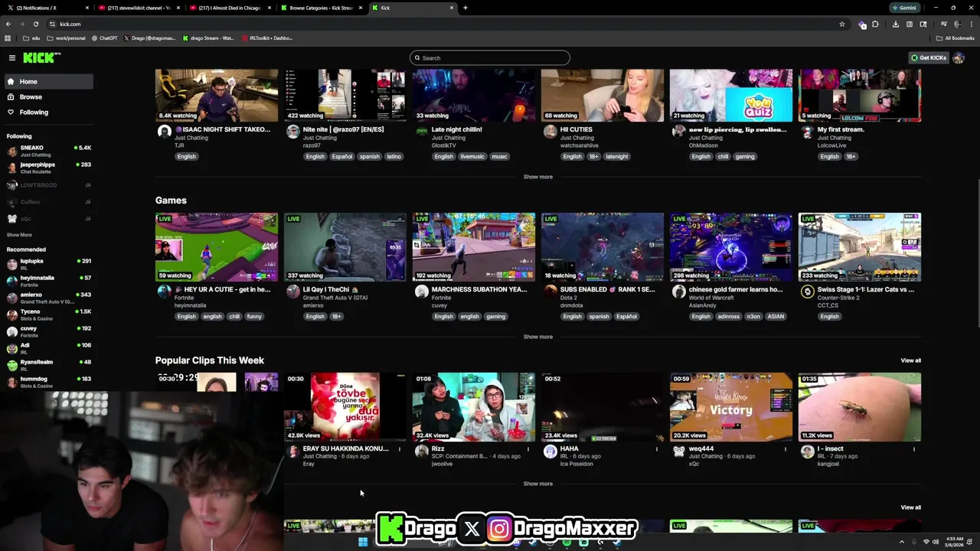Screen dimensions: 980x551
Task: Expand Show more under Popular Clips
Action: [537, 484]
